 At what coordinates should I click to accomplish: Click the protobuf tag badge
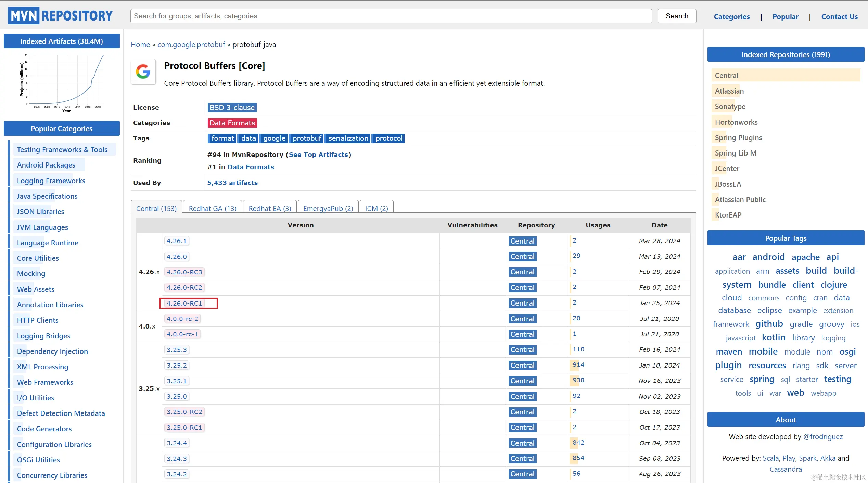click(x=307, y=138)
